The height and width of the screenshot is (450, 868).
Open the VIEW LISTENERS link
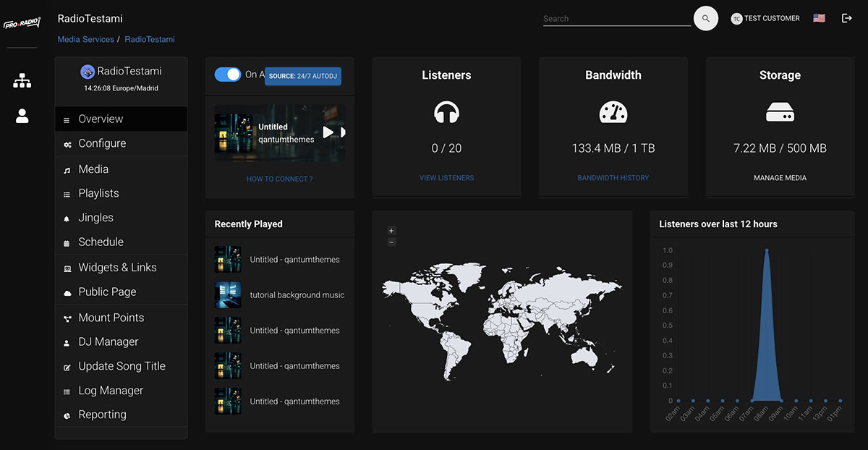(x=446, y=177)
